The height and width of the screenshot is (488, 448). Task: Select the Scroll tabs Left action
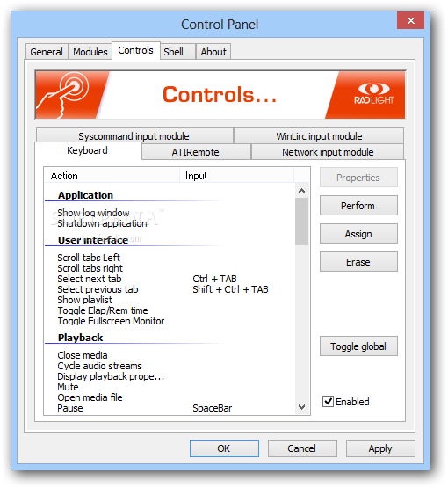click(x=89, y=258)
